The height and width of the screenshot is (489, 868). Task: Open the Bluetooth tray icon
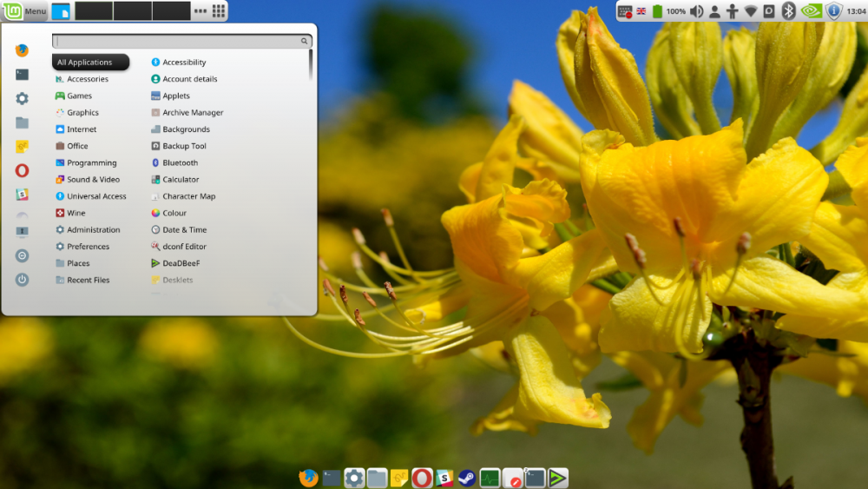pyautogui.click(x=789, y=11)
